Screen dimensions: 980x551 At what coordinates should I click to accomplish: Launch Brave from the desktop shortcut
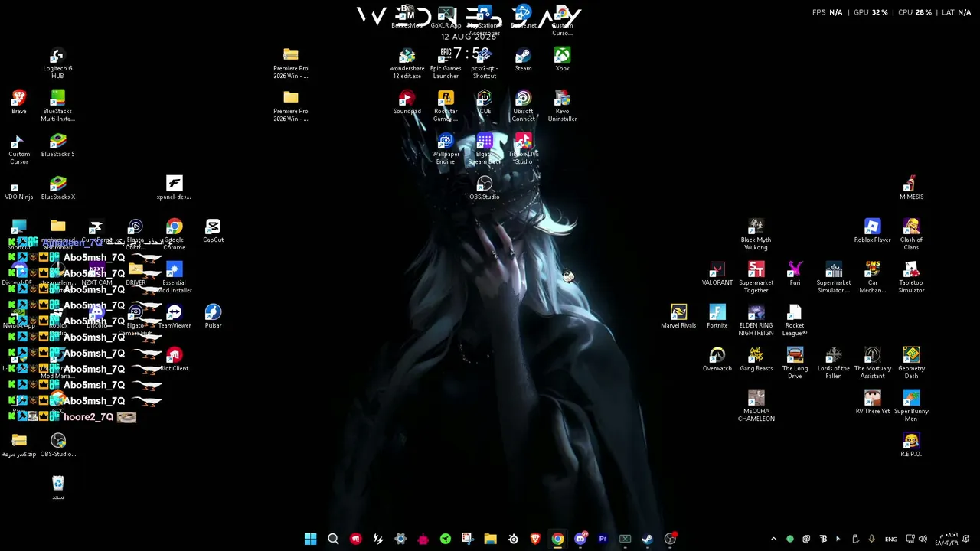tap(19, 103)
